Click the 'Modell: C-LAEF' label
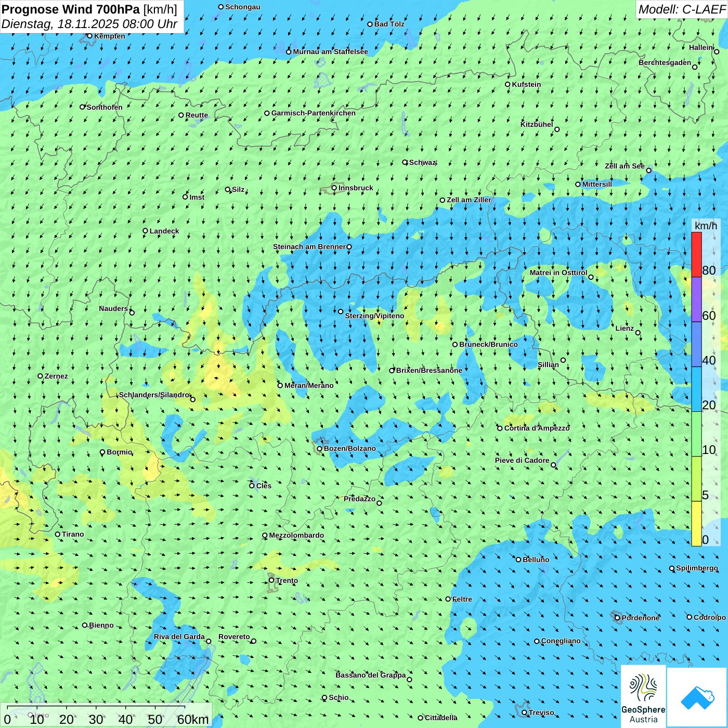Screen dimensions: 728x728 tap(682, 9)
